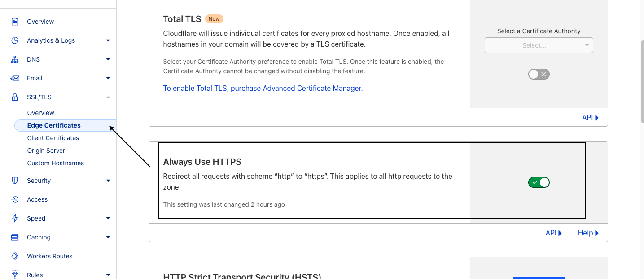644x279 pixels.
Task: Click the Overview clipboard icon in sidebar
Action: 15,22
